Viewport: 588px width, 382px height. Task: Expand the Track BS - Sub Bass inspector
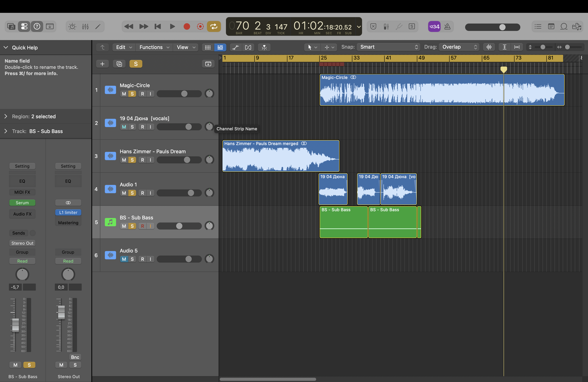tap(6, 131)
